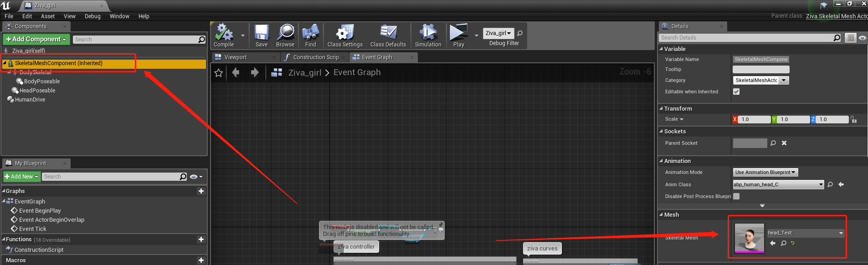
Task: Open the Debug menu
Action: [x=92, y=16]
